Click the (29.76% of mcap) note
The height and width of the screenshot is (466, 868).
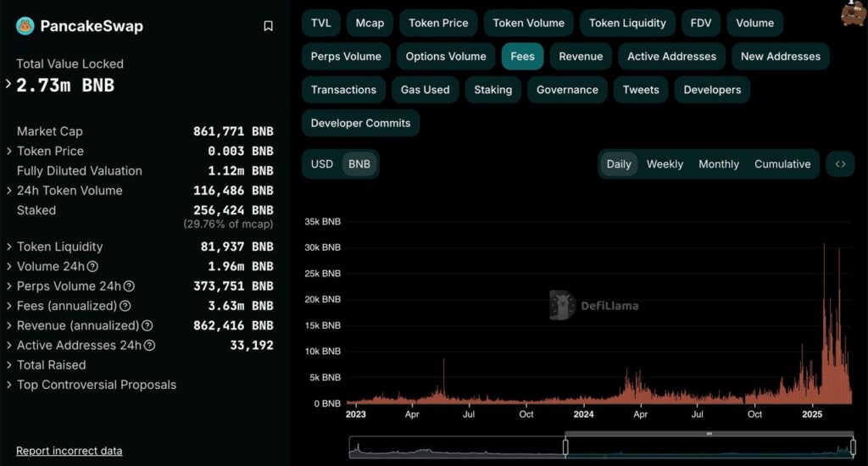click(228, 225)
